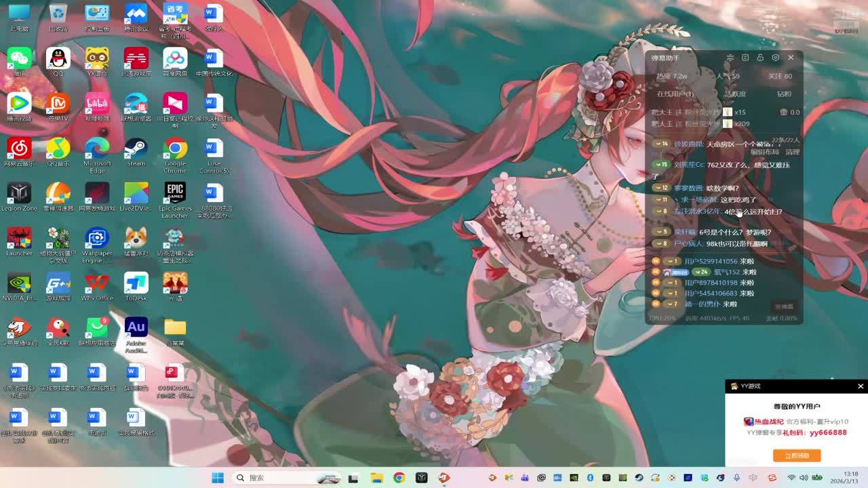Launch Epic Games Launcher from desktop
The width and height of the screenshot is (868, 488).
175,193
